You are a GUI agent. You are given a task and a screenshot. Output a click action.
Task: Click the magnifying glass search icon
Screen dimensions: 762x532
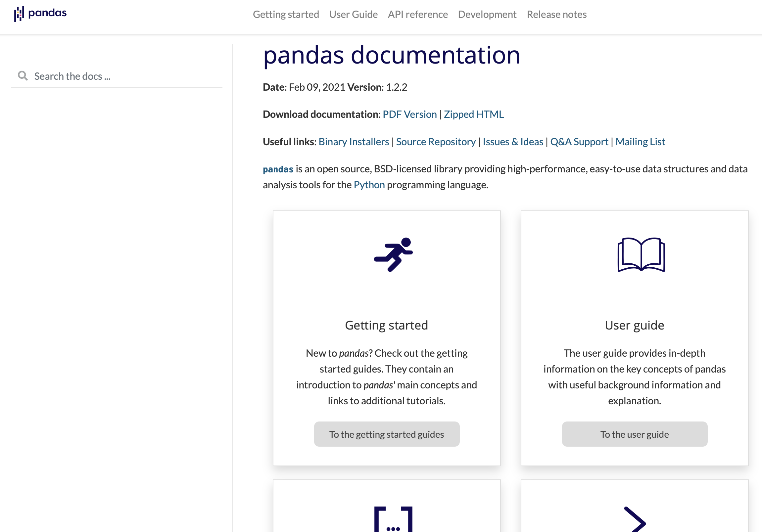coord(23,76)
